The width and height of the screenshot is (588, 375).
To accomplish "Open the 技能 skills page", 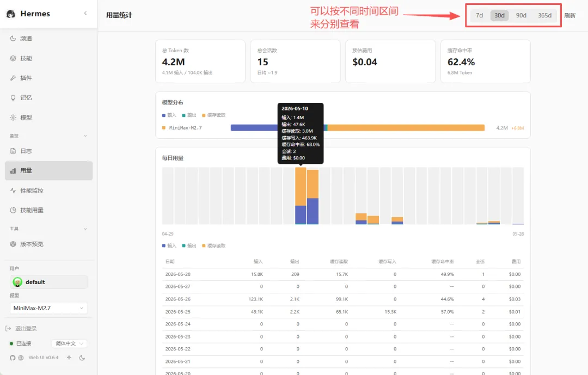I will 49,58.
